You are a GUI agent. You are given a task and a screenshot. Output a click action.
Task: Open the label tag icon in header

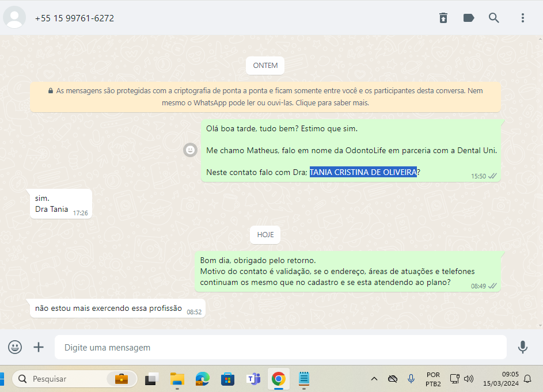(469, 18)
